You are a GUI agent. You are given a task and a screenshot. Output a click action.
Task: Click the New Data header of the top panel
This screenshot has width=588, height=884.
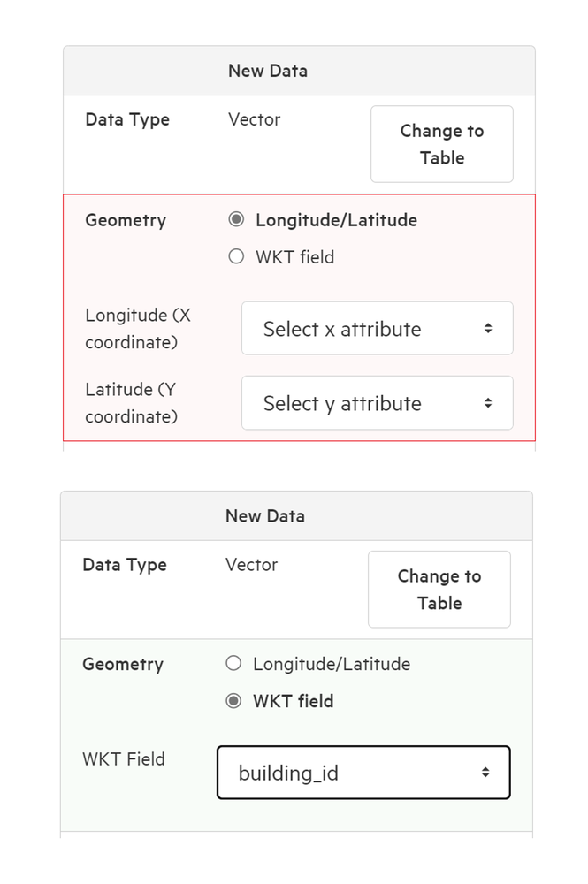[x=267, y=71]
